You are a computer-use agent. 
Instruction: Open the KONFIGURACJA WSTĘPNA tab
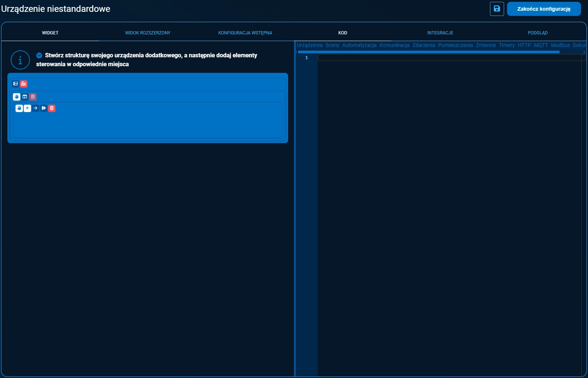click(245, 33)
